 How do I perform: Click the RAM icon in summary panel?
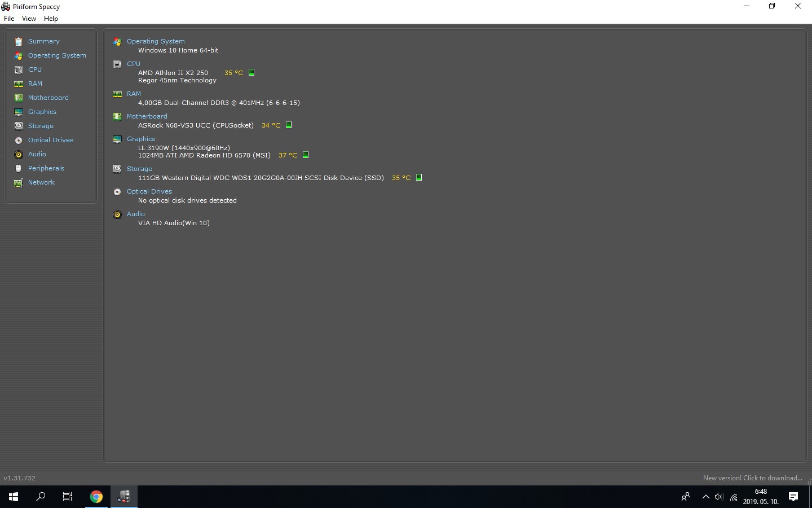[117, 94]
